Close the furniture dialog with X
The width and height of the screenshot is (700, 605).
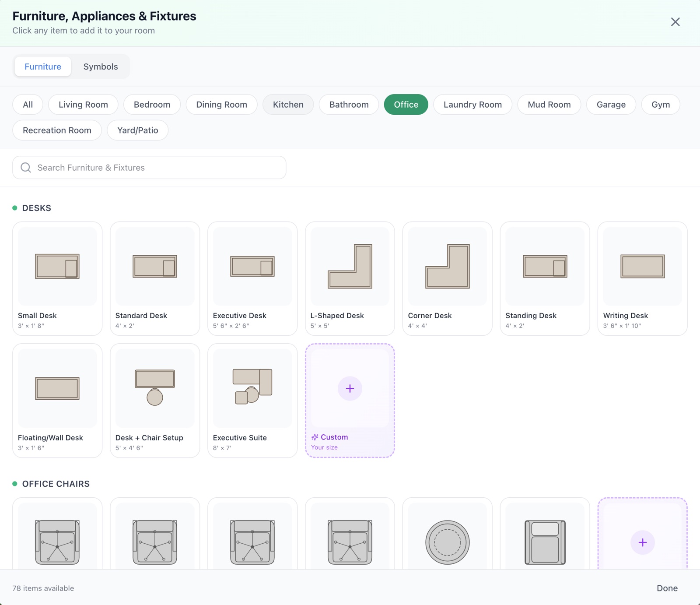coord(675,22)
